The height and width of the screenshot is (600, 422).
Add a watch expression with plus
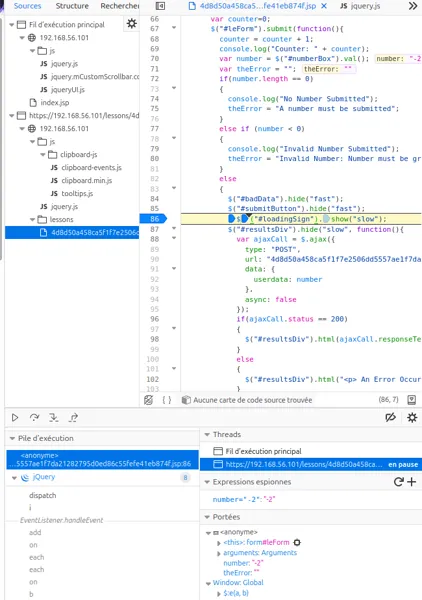point(412,482)
